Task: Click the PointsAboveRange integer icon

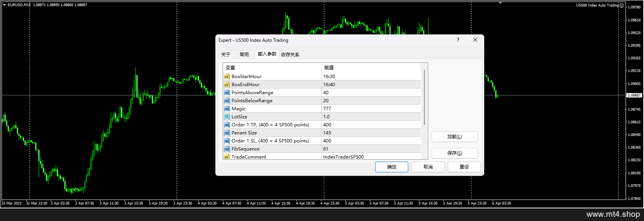Action: (227, 93)
